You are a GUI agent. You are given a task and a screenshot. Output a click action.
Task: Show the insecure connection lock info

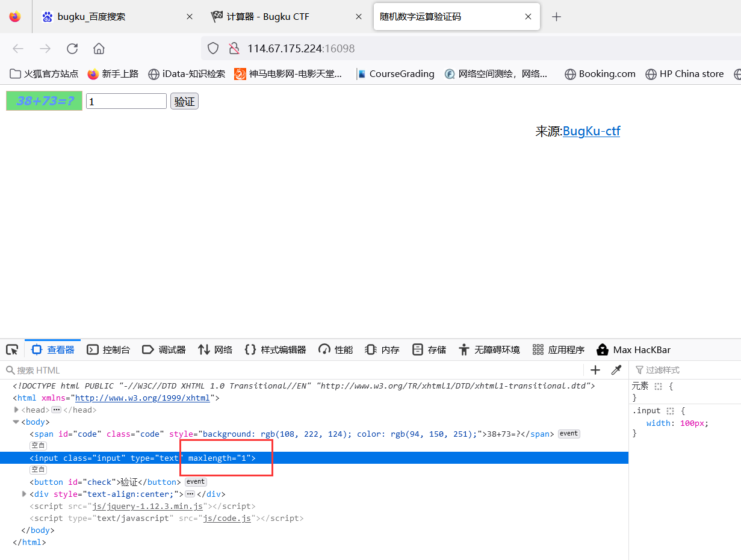[234, 49]
